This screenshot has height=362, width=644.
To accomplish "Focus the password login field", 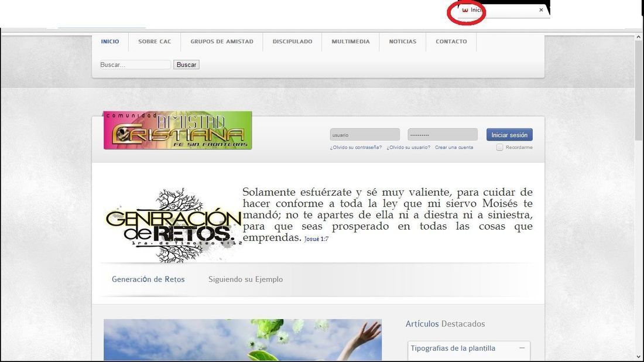I will click(x=443, y=135).
